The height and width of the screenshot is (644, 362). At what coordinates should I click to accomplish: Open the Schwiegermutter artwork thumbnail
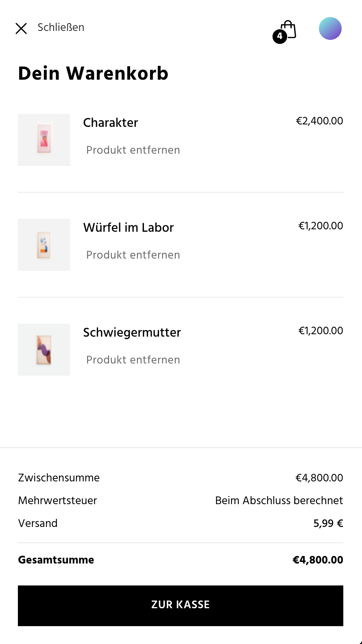(x=44, y=350)
